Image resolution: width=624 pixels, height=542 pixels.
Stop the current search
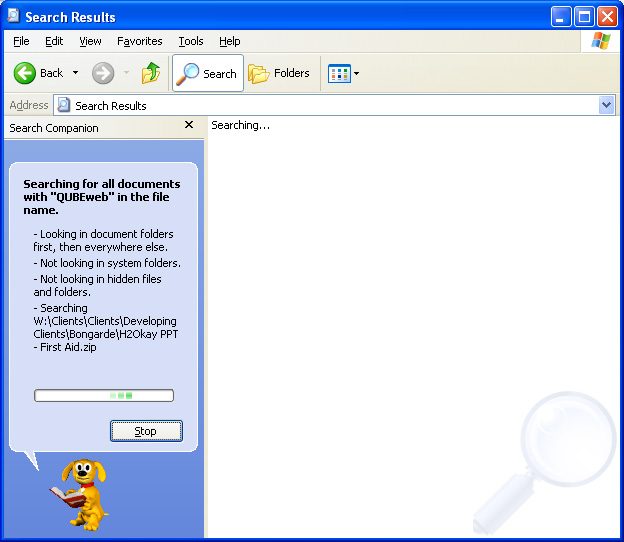tap(146, 431)
